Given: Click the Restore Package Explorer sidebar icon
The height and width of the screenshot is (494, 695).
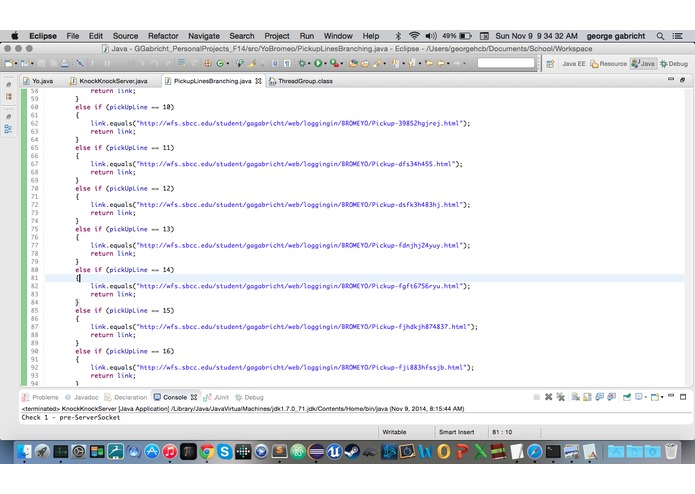Looking at the screenshot, I should (8, 84).
